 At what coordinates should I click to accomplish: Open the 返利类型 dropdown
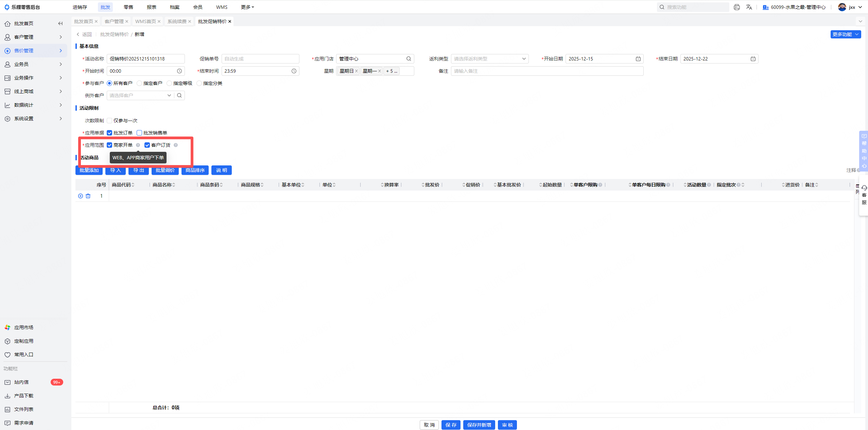click(489, 59)
